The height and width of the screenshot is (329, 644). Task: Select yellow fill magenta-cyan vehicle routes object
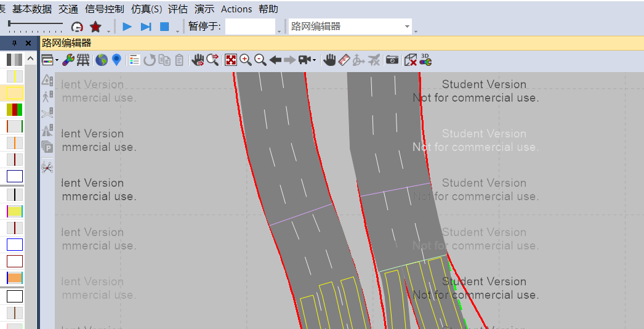coord(14,211)
